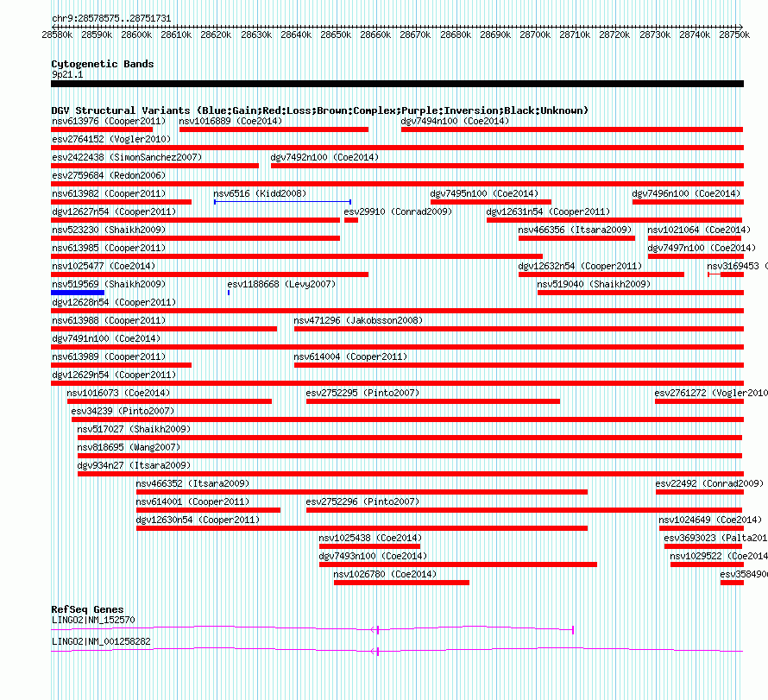This screenshot has height=700, width=768.
Task: Select nsv614004 (Cooper2011) label
Action: point(350,356)
